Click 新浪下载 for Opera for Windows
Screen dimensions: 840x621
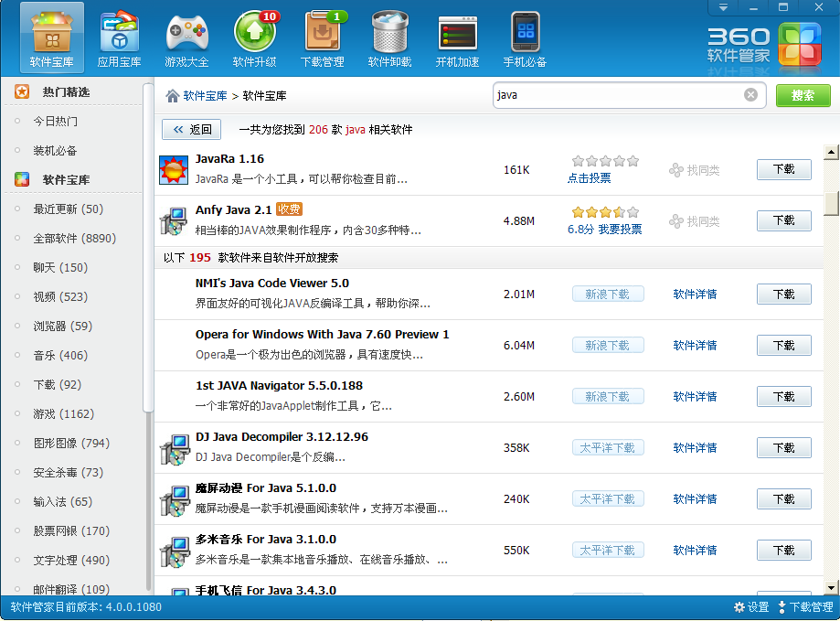608,345
